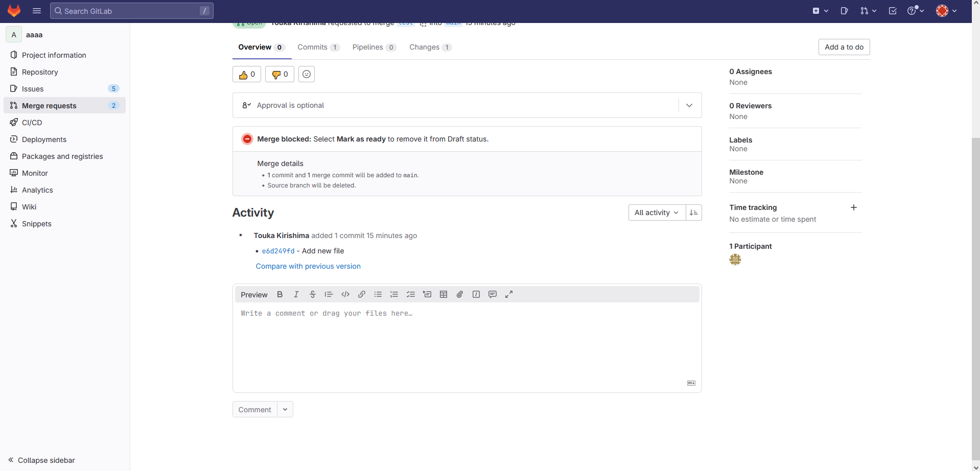Open the All activity filter dropdown
Screen dimensions: 980x471
coord(657,213)
